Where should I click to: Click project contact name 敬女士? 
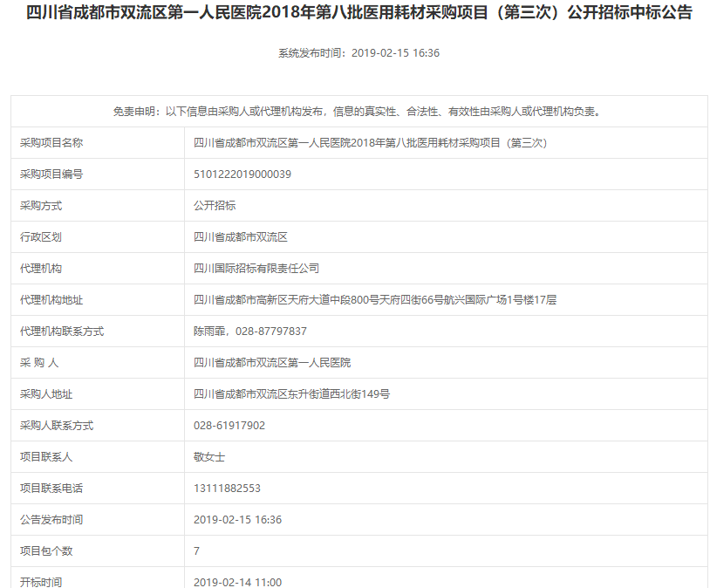tap(209, 457)
